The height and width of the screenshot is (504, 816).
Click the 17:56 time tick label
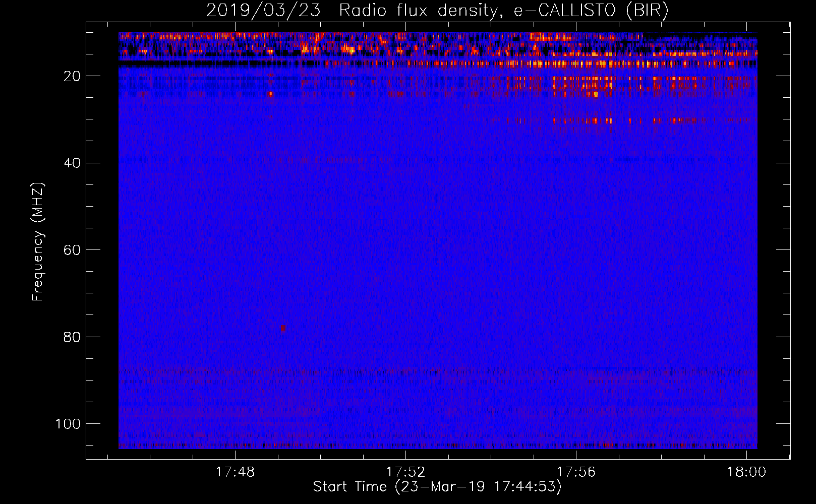[x=576, y=472]
